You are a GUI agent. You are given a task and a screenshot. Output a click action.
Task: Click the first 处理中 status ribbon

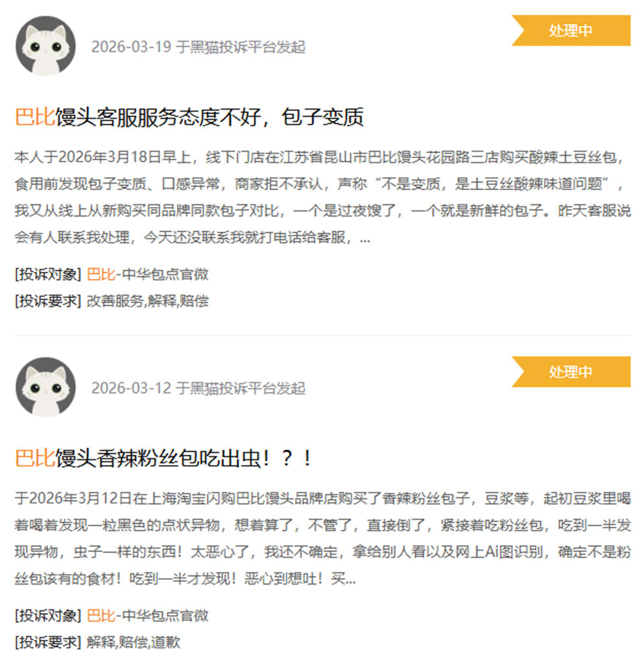click(571, 30)
